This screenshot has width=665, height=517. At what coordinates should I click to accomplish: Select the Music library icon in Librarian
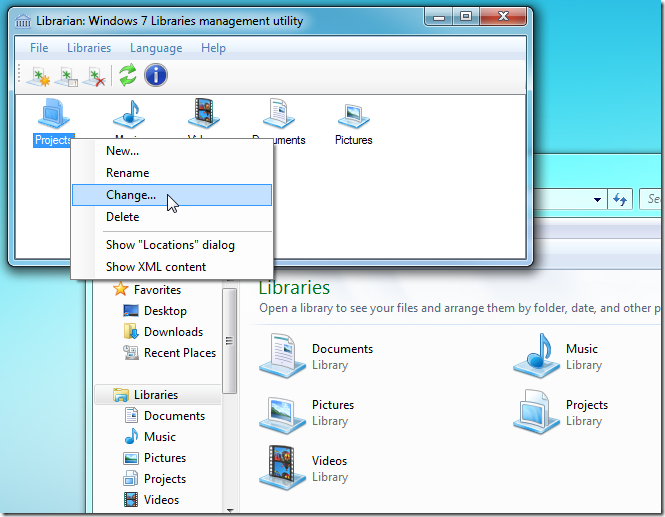pos(129,115)
